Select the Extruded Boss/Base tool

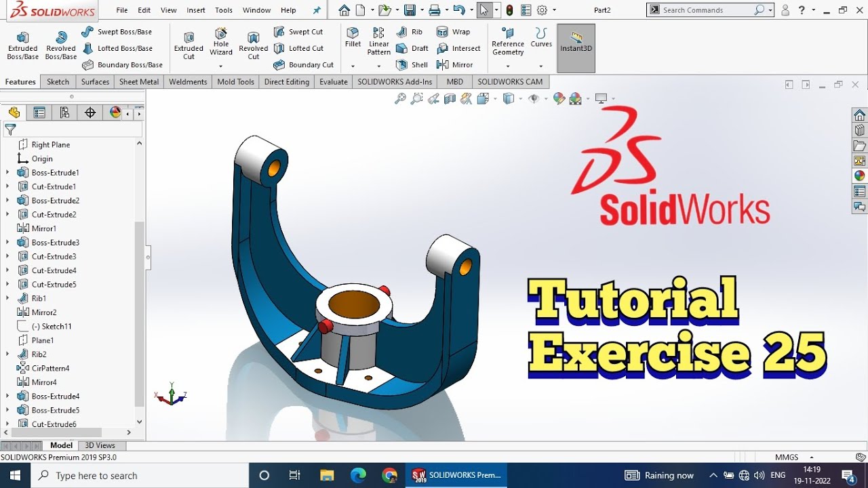tap(22, 45)
